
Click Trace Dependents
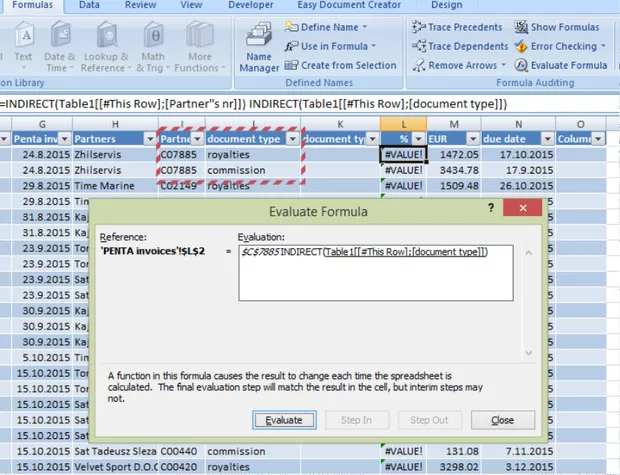pos(459,46)
